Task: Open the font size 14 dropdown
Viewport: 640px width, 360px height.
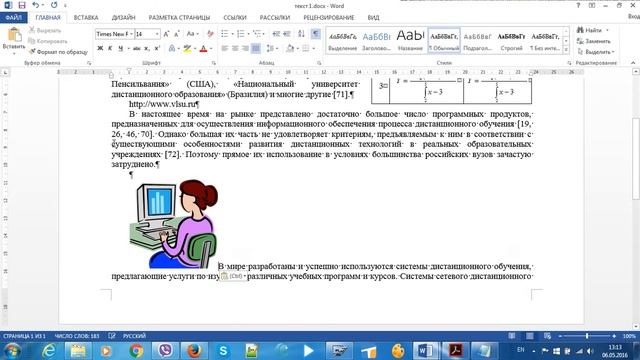Action: pyautogui.click(x=157, y=34)
